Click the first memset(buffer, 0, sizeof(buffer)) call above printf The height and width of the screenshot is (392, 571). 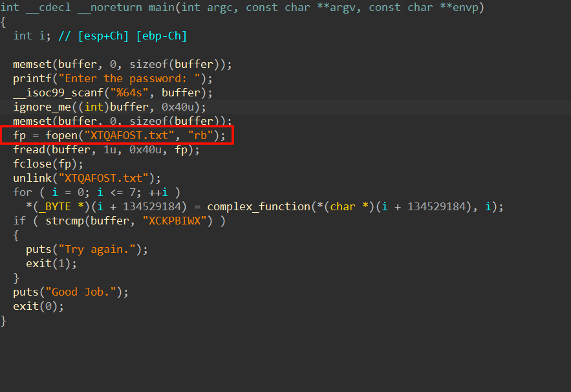pyautogui.click(x=122, y=64)
